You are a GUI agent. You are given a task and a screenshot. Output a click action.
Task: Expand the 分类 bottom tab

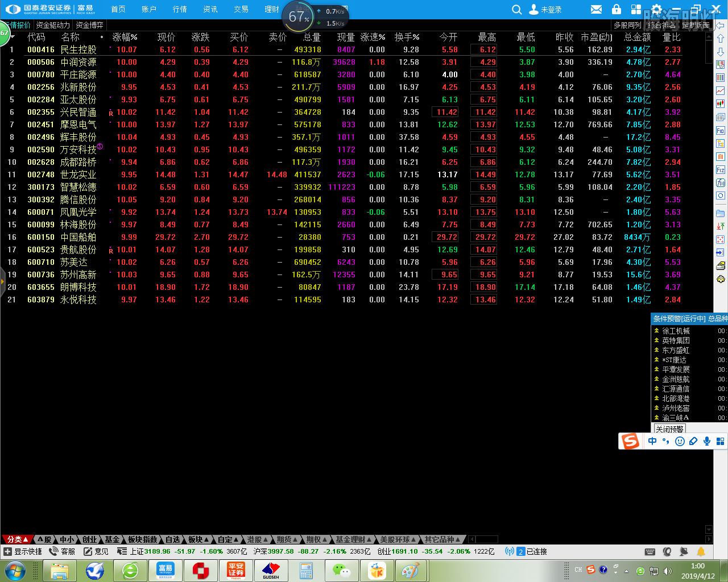point(17,539)
